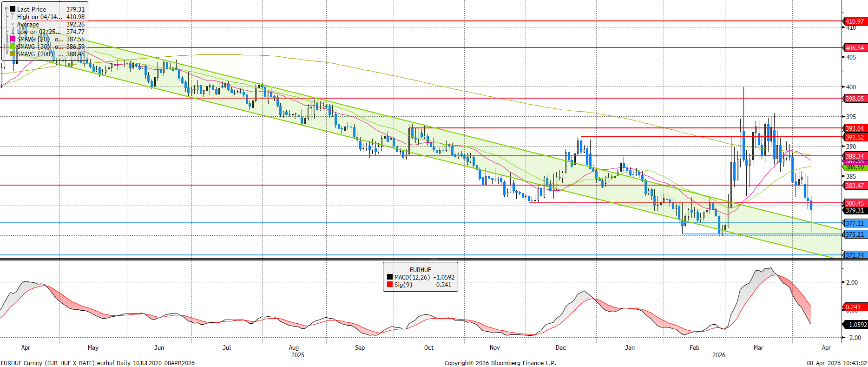868x367 pixels.
Task: Click the Average line icon in legend
Action: click(13, 24)
